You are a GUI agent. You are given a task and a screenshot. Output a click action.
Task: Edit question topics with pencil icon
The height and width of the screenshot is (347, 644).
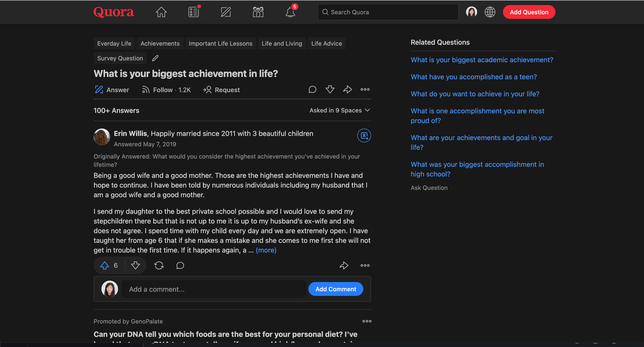click(x=155, y=58)
